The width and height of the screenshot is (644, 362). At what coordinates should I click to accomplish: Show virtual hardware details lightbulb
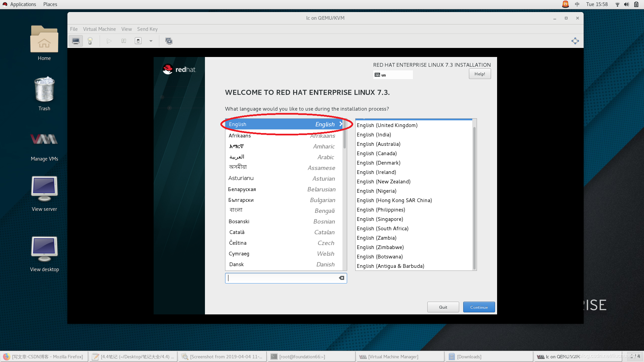pos(90,41)
